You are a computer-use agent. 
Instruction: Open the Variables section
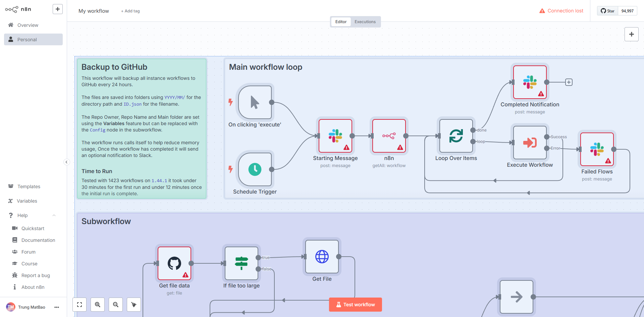point(33,201)
